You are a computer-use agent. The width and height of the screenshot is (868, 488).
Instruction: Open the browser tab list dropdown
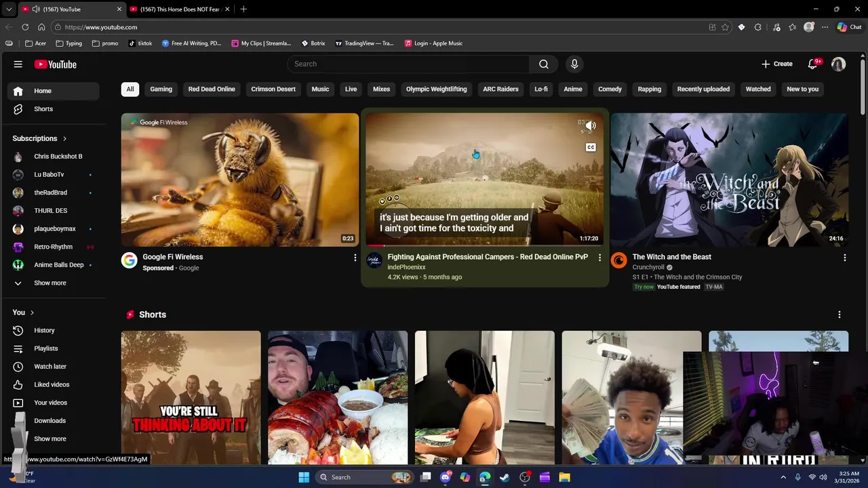8,9
